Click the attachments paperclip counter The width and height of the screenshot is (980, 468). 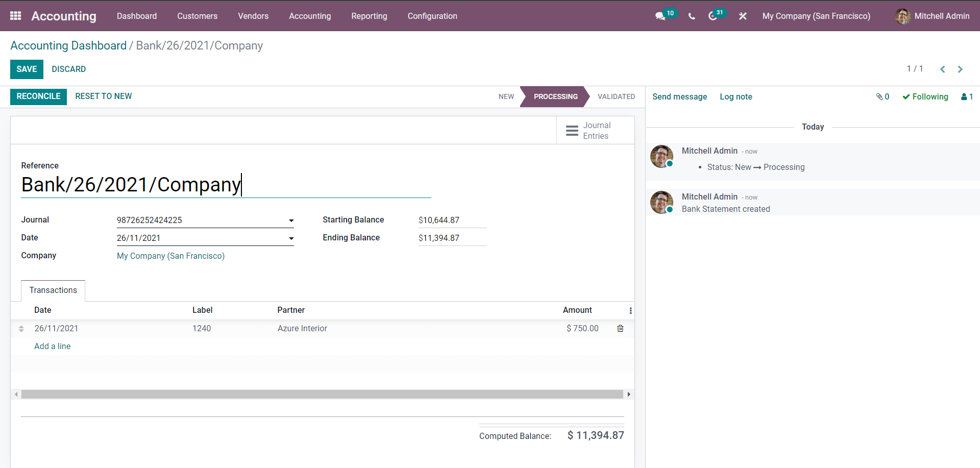(x=883, y=97)
